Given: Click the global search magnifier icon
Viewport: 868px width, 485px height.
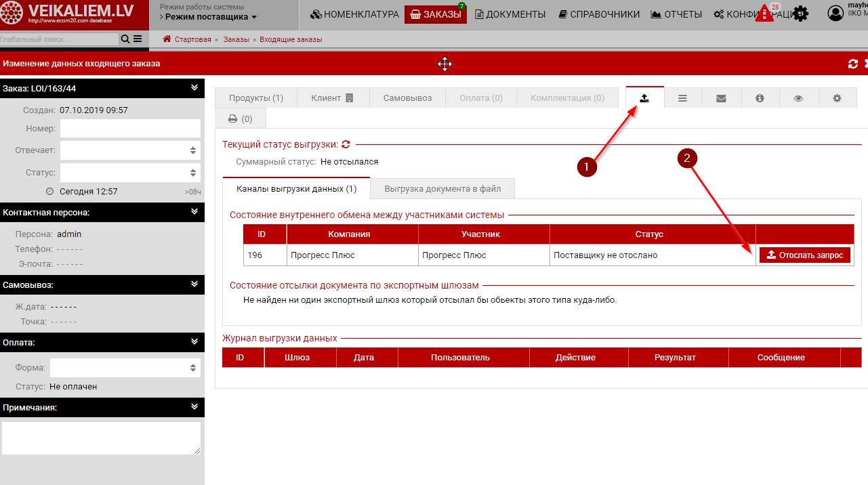Looking at the screenshot, I should click(x=125, y=39).
